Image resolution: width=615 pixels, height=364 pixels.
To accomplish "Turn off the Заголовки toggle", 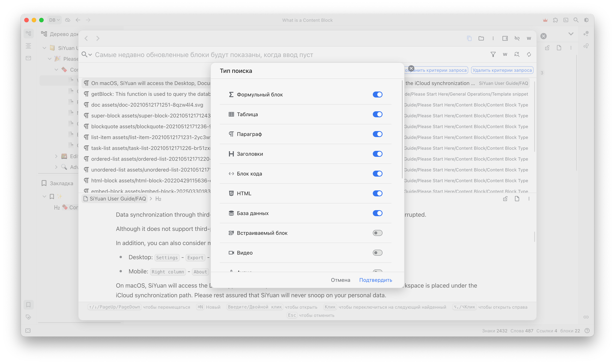I will coord(377,154).
